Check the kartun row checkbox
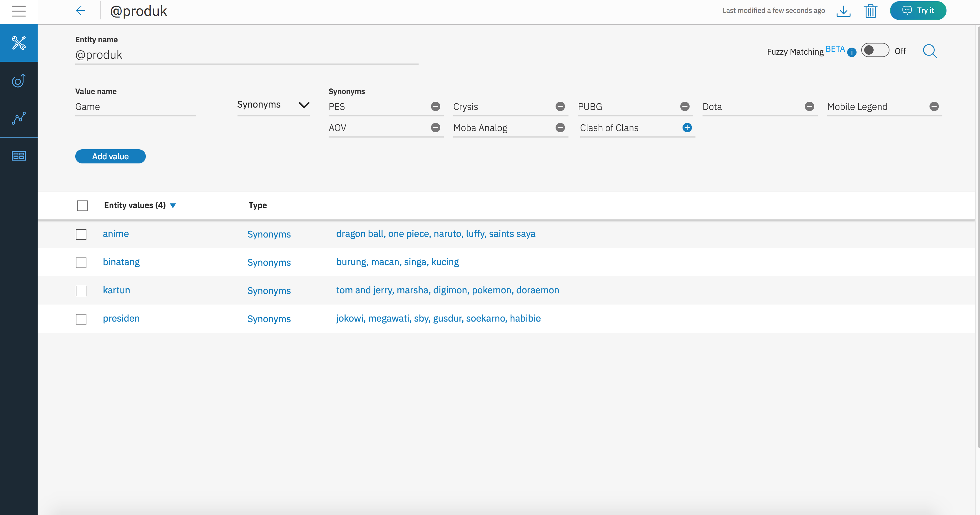The image size is (980, 515). pos(81,291)
